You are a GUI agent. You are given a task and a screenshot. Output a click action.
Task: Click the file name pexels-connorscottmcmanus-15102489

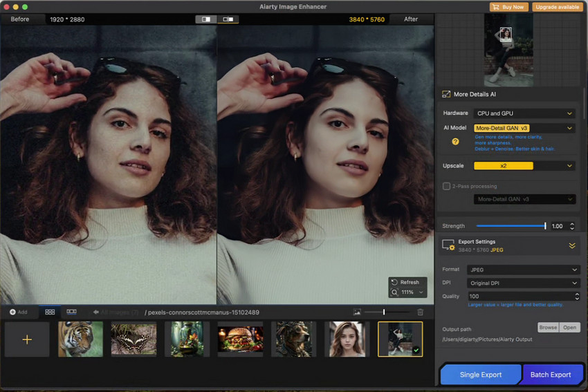[203, 312]
